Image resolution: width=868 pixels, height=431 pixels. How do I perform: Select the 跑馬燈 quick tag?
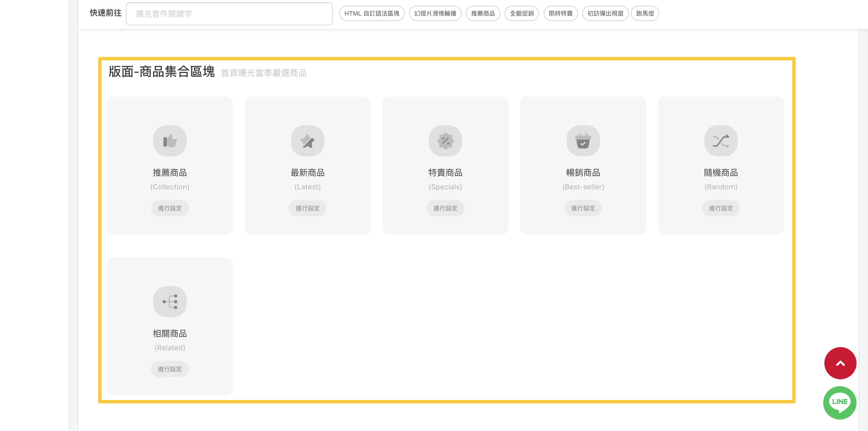(x=645, y=14)
